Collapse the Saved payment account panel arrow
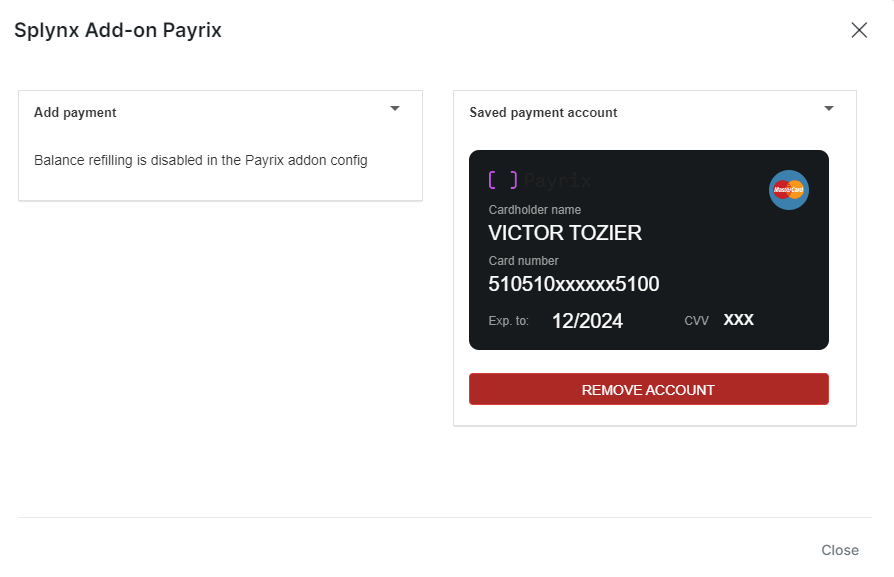 pos(828,108)
